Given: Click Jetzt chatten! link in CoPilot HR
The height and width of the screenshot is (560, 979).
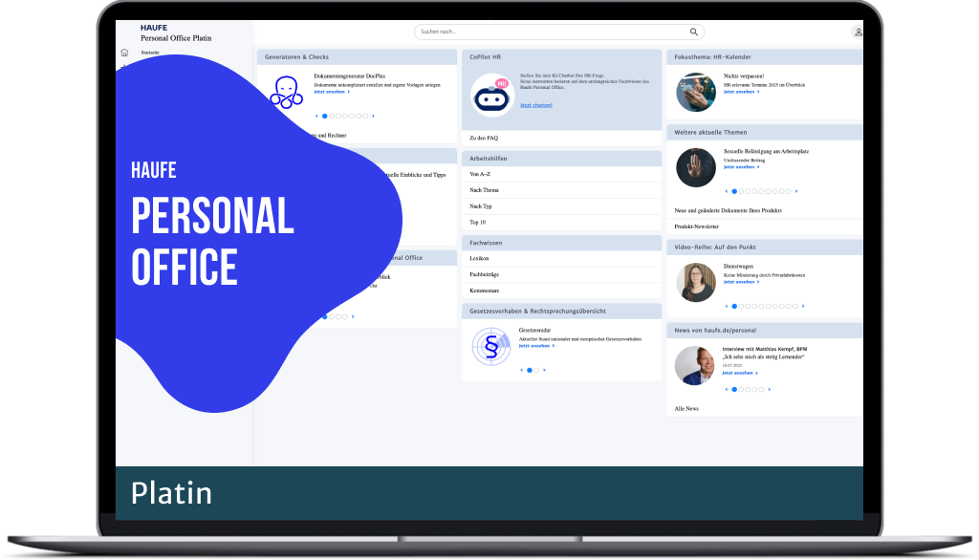Looking at the screenshot, I should pos(536,105).
